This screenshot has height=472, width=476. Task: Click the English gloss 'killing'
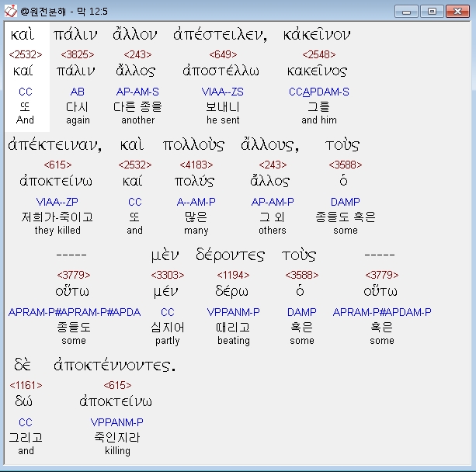coord(117,451)
